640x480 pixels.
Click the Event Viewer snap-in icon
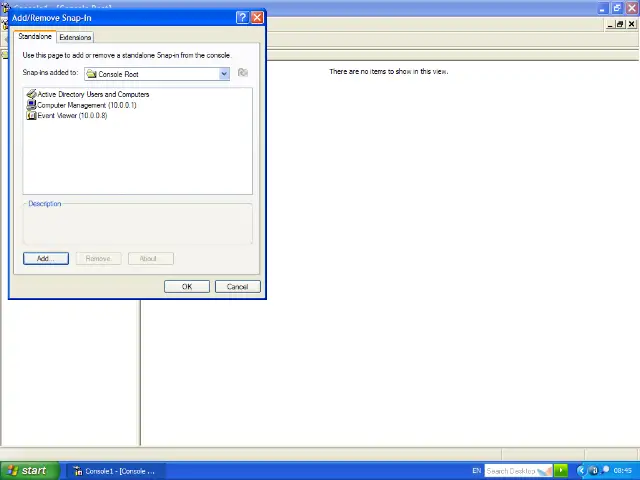click(31, 115)
